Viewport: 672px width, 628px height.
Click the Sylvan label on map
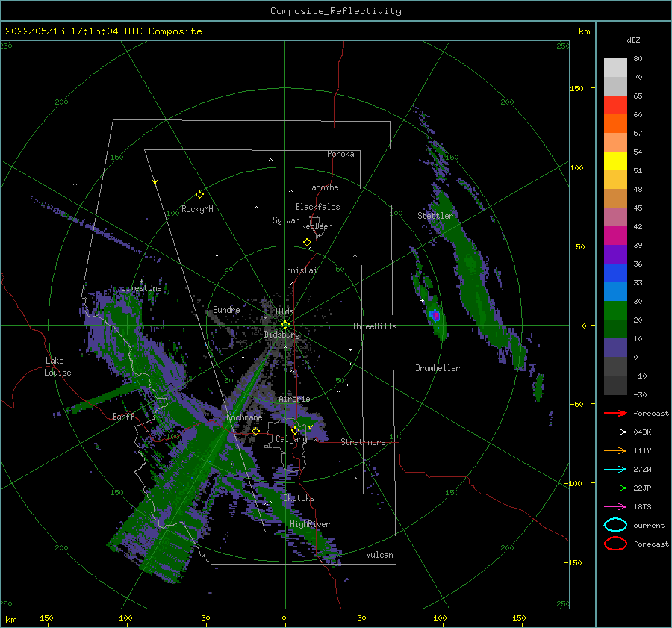286,220
